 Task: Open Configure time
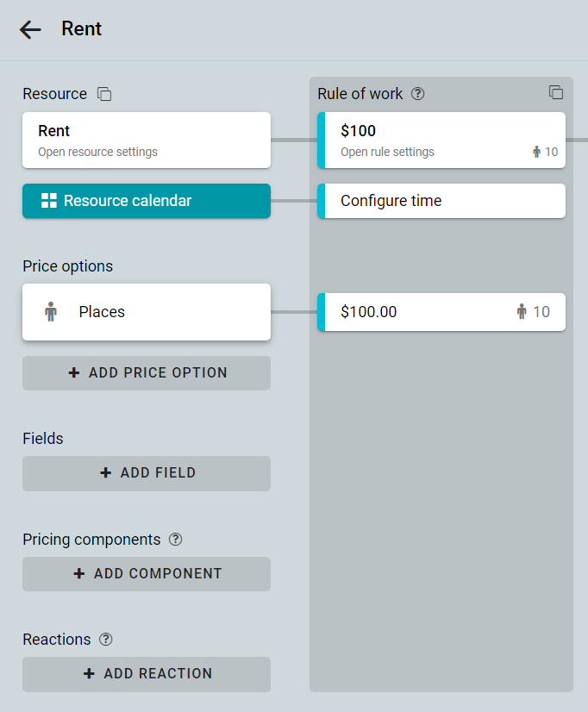[441, 201]
